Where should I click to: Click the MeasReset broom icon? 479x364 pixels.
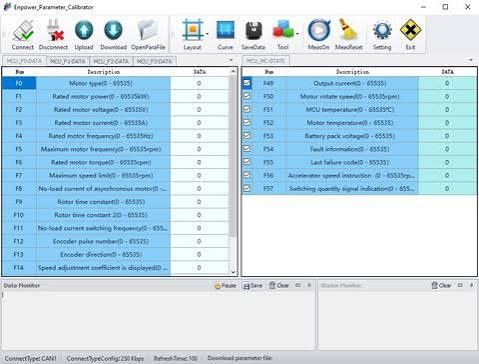348,35
